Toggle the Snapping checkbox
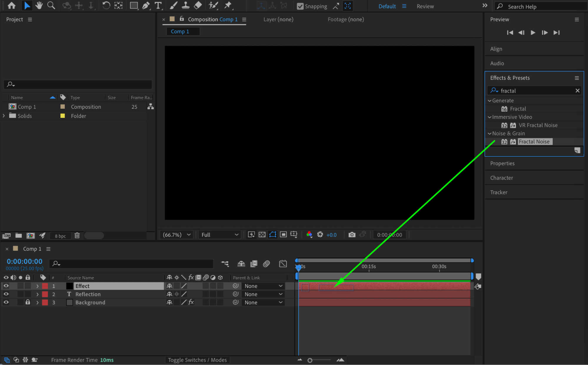Viewport: 588px width, 365px height. tap(300, 6)
